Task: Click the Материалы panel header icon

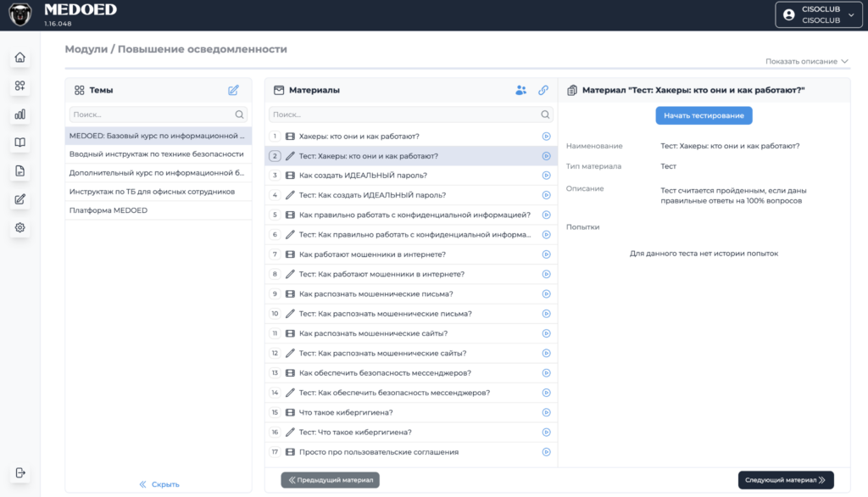Action: [x=278, y=90]
